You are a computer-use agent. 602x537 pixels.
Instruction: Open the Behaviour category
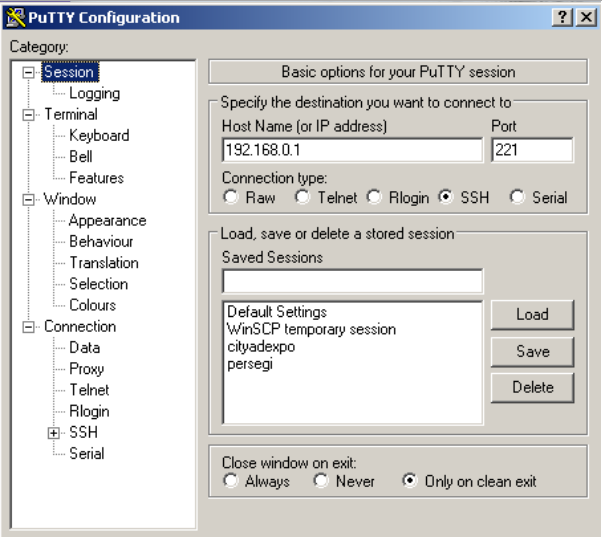tap(101, 241)
